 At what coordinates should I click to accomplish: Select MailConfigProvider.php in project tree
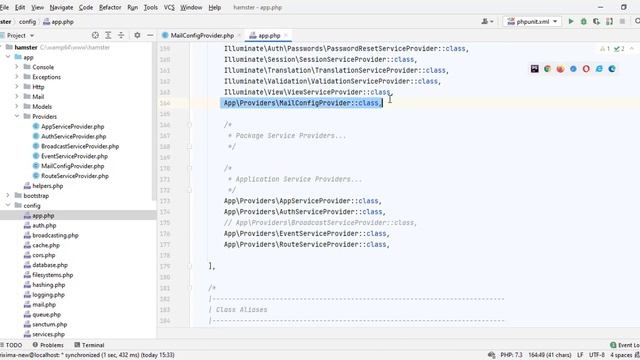(x=72, y=166)
